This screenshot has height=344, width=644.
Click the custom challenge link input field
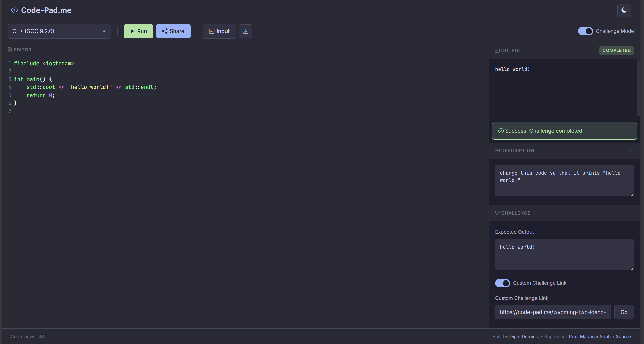553,312
